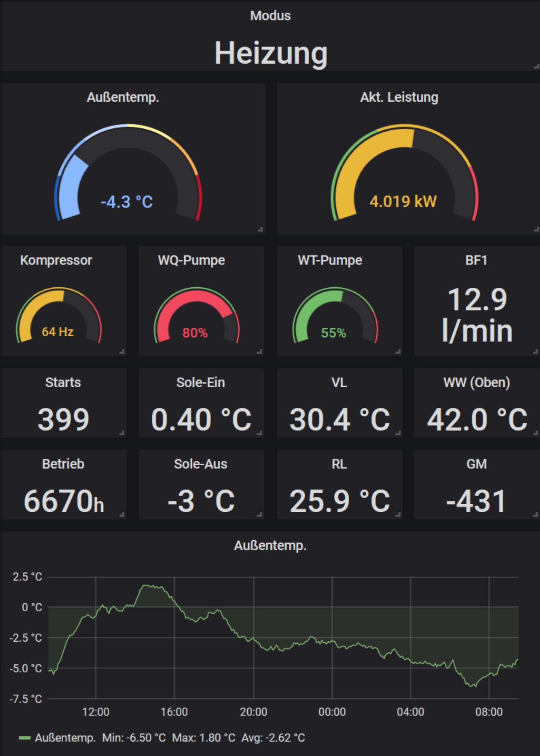Image resolution: width=540 pixels, height=756 pixels.
Task: Click the 16:00 time axis label
Action: 174,712
